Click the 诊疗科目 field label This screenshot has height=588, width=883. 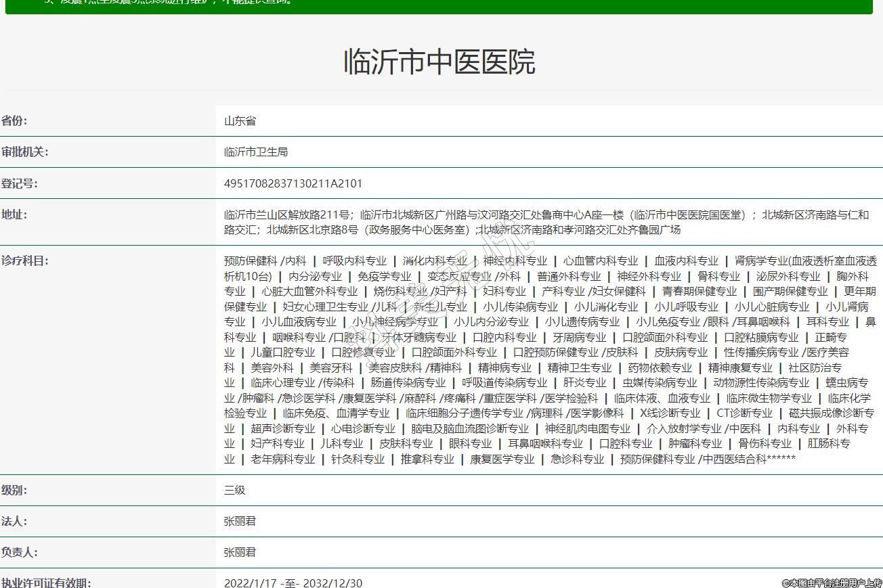(x=25, y=261)
